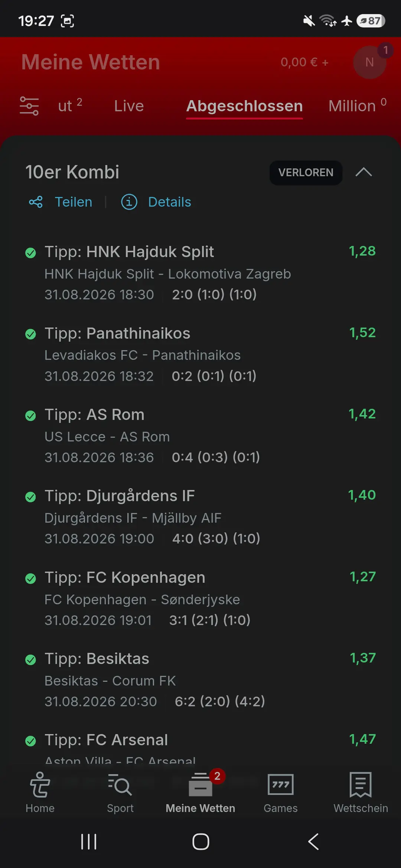
Task: Open the info icon beside Details
Action: (129, 202)
